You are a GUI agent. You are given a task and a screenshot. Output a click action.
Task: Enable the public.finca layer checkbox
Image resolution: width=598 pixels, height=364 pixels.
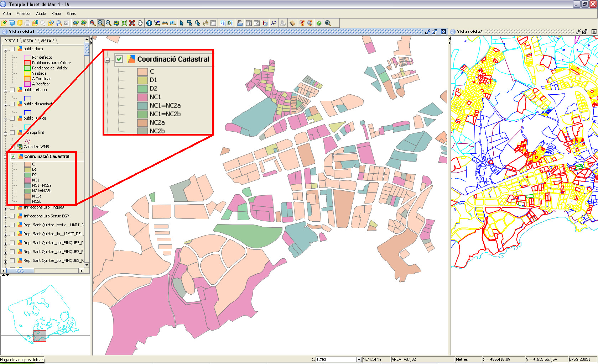[x=12, y=49]
